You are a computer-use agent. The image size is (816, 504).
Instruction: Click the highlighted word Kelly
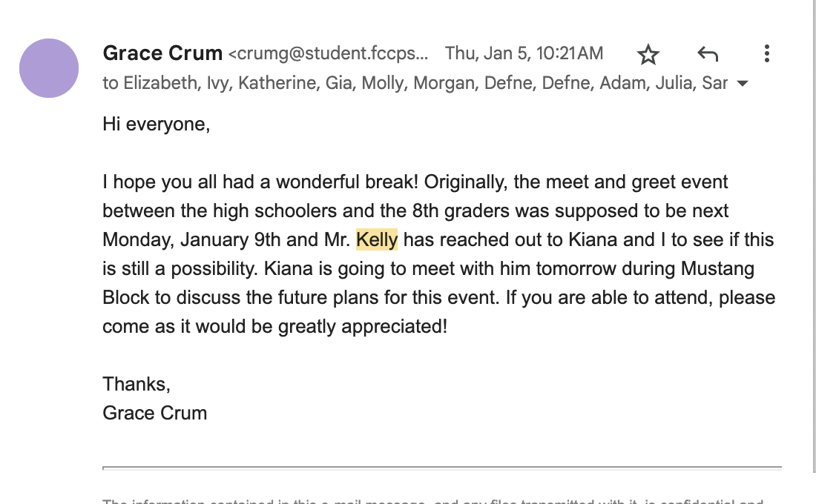pos(377,240)
